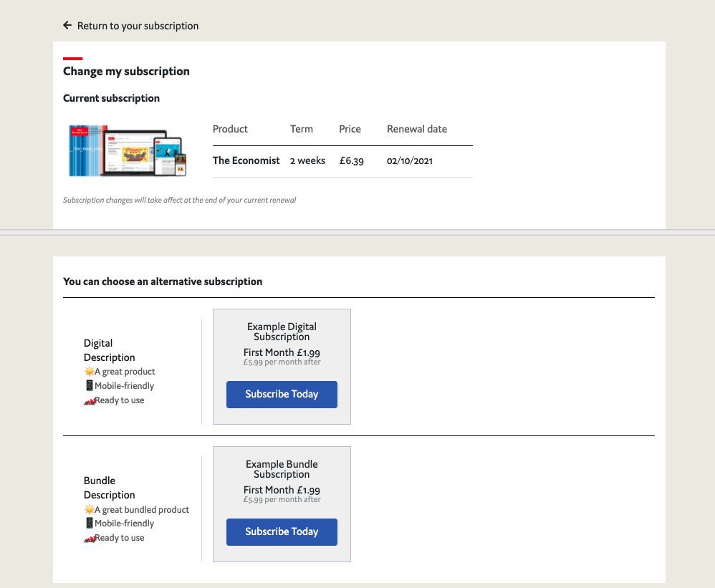Select the Example Bundle Subscription card title
The width and height of the screenshot is (715, 588).
(x=282, y=469)
